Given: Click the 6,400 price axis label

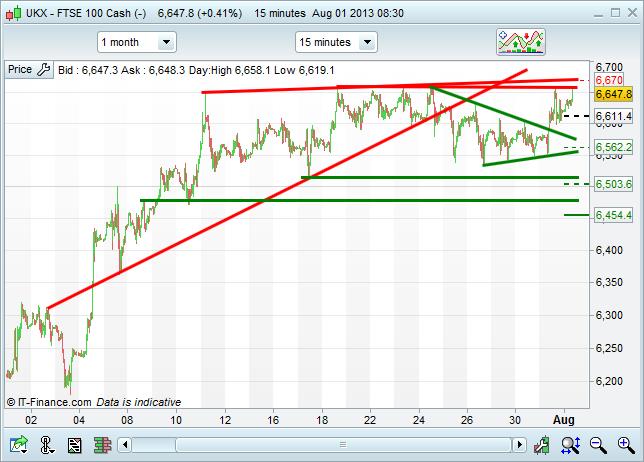Looking at the screenshot, I should tap(609, 250).
